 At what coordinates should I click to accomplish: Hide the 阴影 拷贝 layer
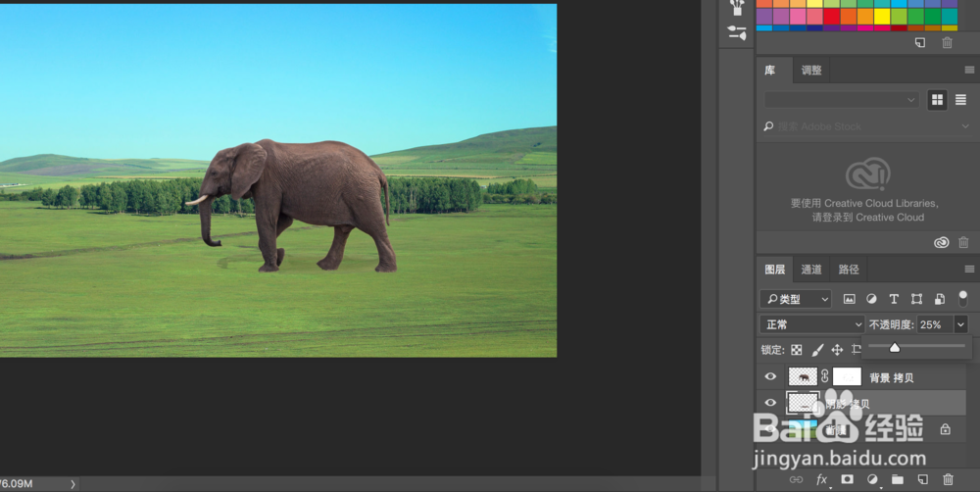(x=770, y=403)
